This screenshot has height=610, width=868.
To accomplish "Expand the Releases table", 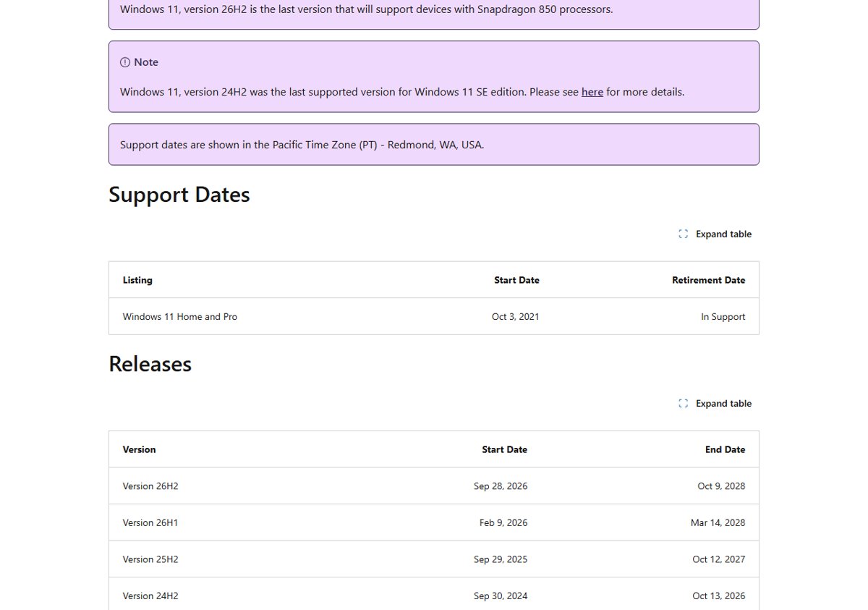I will point(715,403).
